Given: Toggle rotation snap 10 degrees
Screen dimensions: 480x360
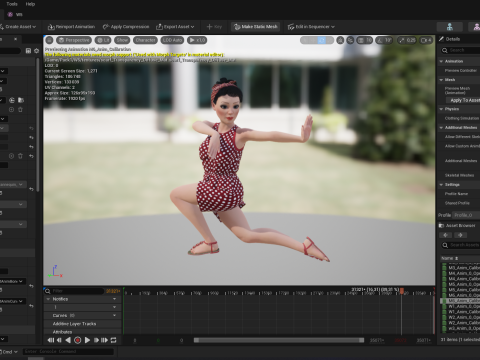Looking at the screenshot, I should click(x=384, y=40).
